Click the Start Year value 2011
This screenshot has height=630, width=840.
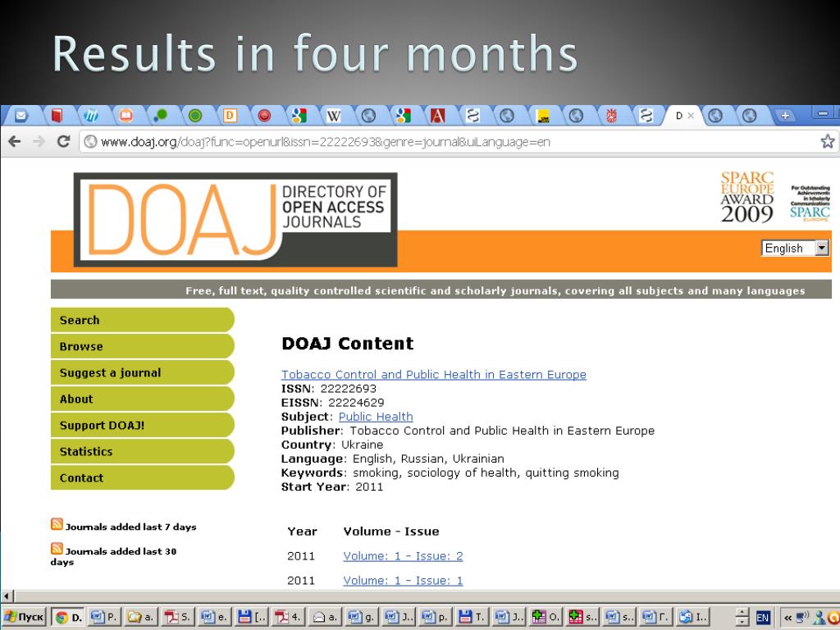[369, 486]
